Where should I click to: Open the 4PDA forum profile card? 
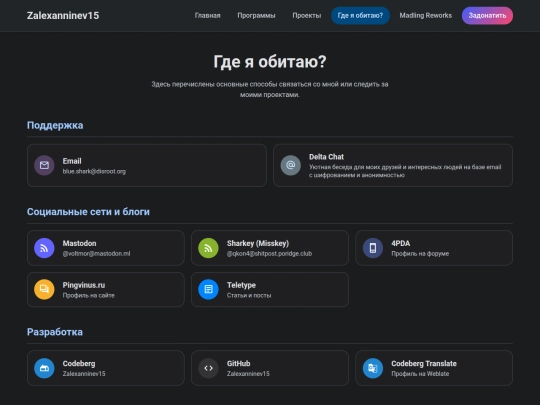click(434, 248)
